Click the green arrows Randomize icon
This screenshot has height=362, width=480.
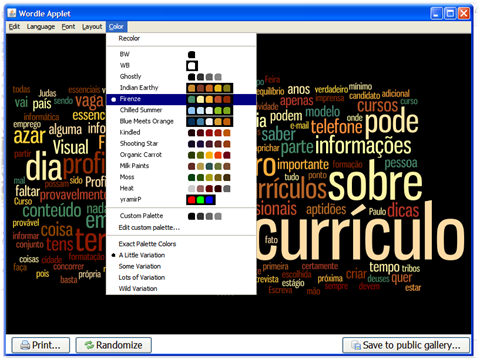[89, 345]
